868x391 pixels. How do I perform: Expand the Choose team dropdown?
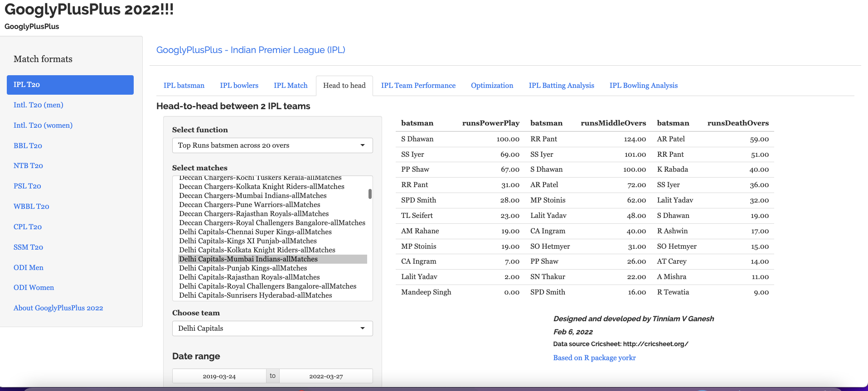click(x=272, y=328)
